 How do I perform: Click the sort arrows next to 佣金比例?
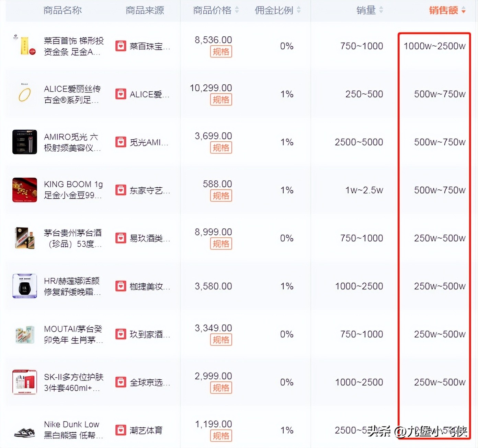[299, 10]
